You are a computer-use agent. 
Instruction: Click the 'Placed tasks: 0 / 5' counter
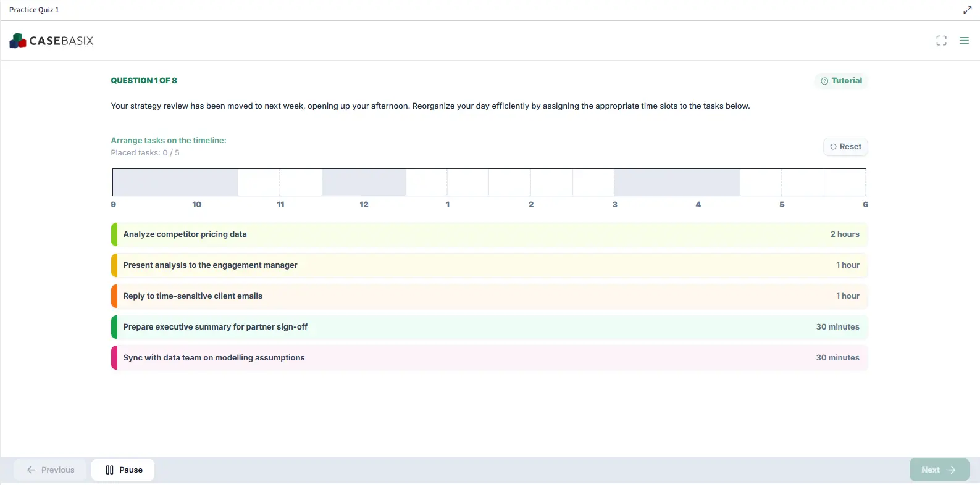(145, 153)
